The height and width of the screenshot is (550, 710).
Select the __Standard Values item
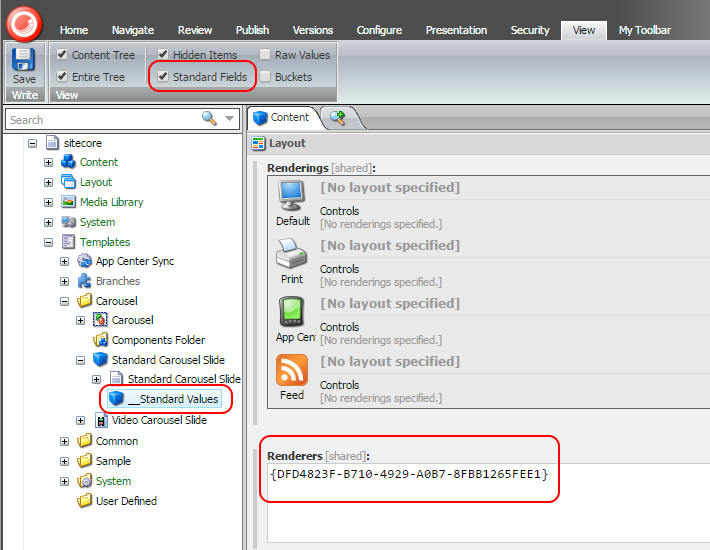click(x=165, y=399)
